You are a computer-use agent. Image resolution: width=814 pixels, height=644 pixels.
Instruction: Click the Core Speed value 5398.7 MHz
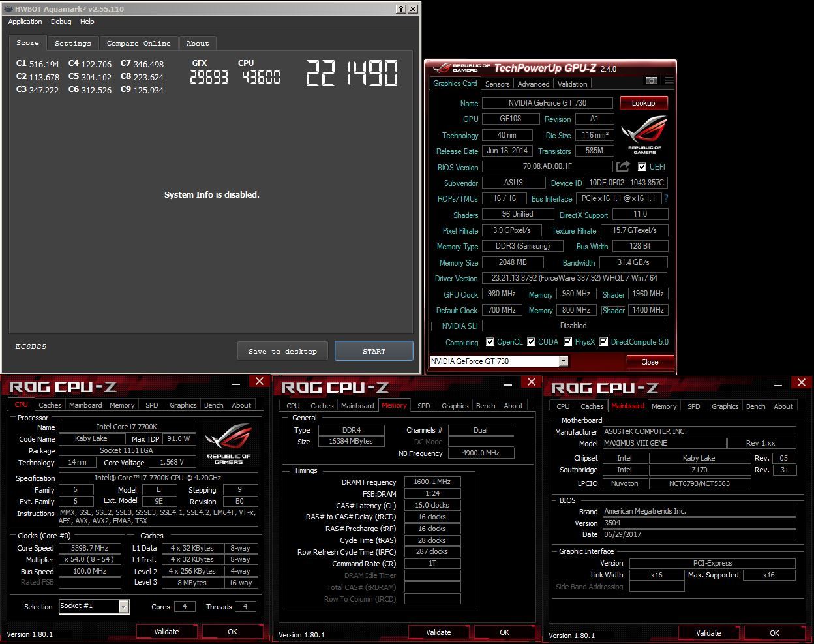[x=90, y=548]
